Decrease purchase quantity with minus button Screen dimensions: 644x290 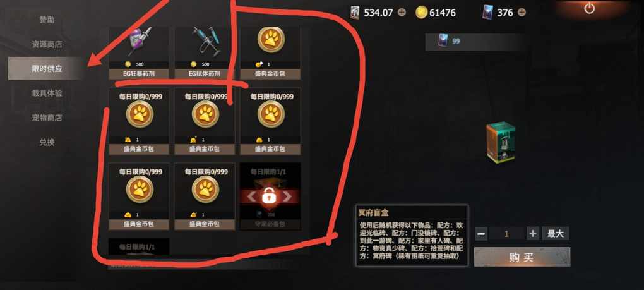(481, 234)
